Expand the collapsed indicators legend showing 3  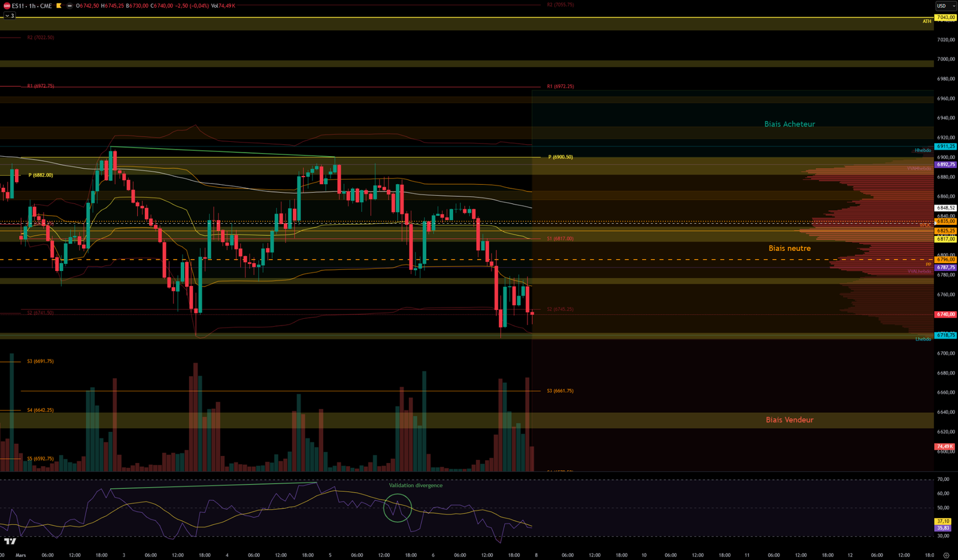point(10,16)
